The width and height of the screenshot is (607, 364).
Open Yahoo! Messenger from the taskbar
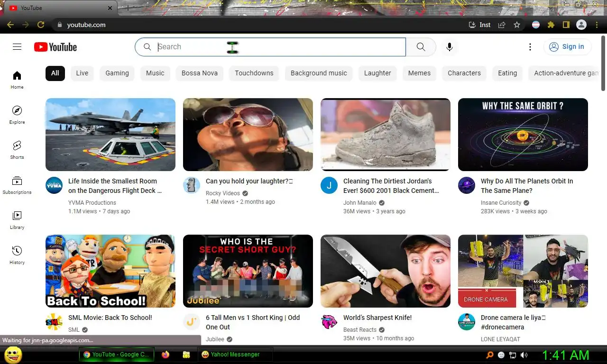point(235,355)
